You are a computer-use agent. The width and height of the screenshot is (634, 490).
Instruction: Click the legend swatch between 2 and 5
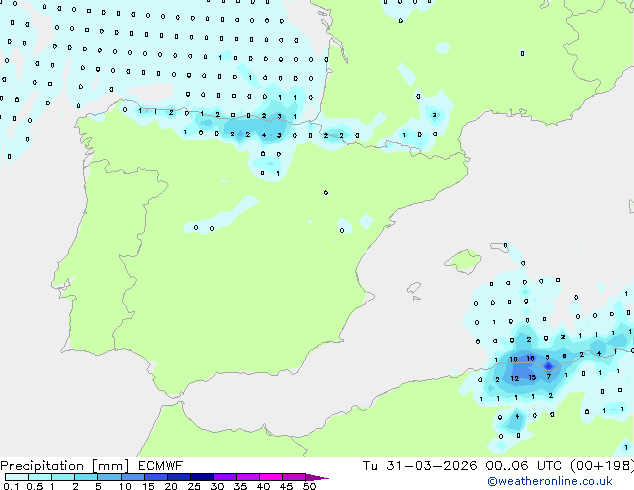86,477
